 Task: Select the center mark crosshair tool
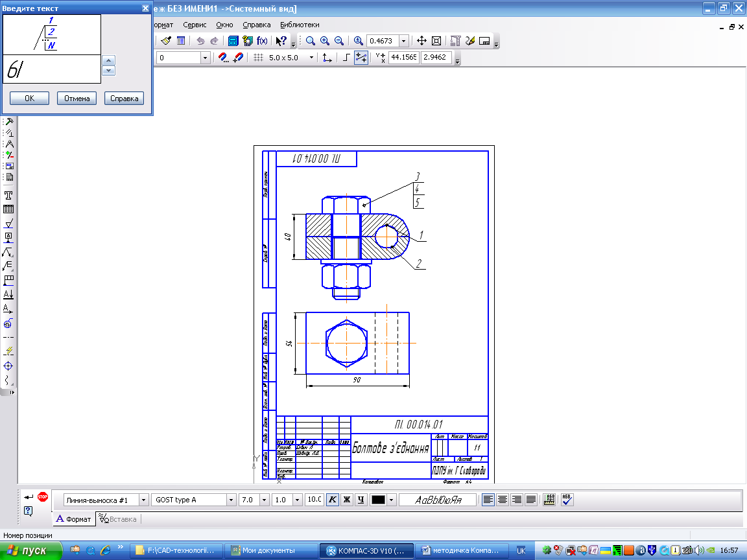click(9, 366)
